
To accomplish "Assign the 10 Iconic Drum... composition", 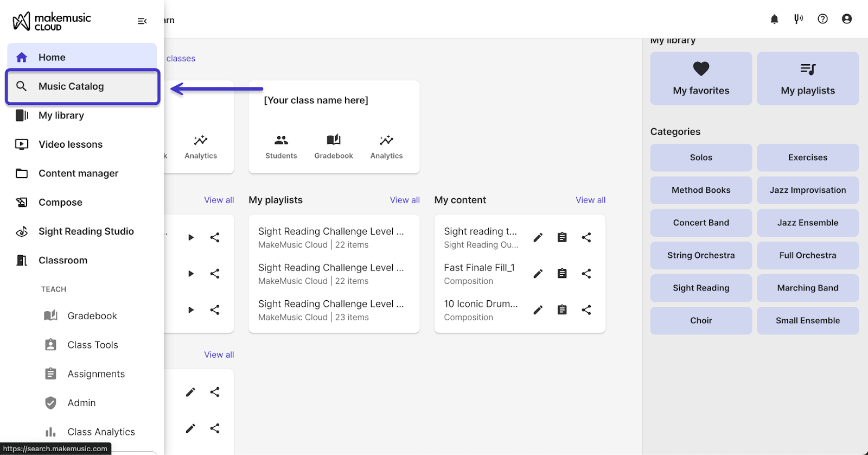I will (x=562, y=310).
